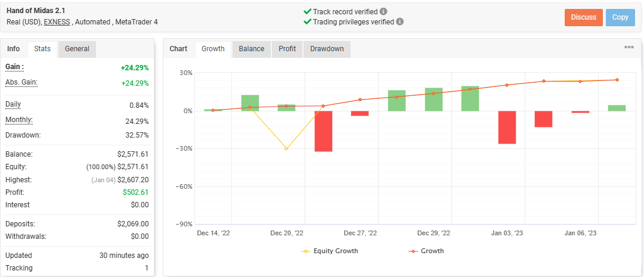Select the Stats tab
Image resolution: width=644 pixels, height=277 pixels.
(x=42, y=49)
